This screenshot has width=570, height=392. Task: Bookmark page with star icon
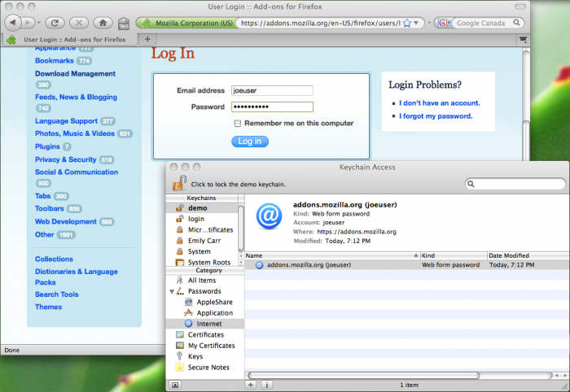(407, 24)
